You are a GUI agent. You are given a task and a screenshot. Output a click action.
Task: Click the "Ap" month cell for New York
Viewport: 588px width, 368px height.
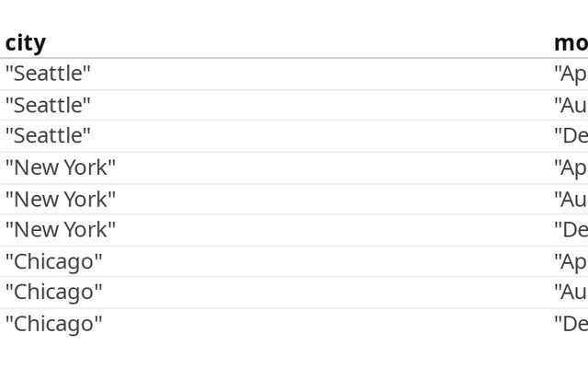pos(571,167)
